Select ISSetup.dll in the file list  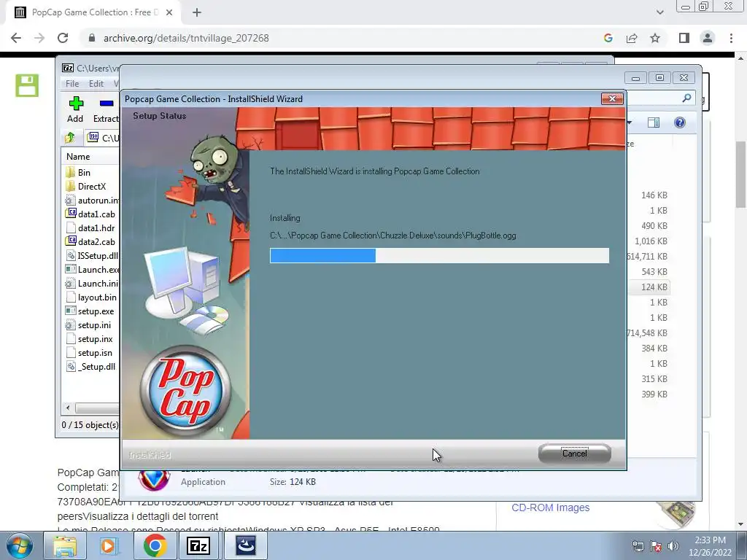coord(92,255)
